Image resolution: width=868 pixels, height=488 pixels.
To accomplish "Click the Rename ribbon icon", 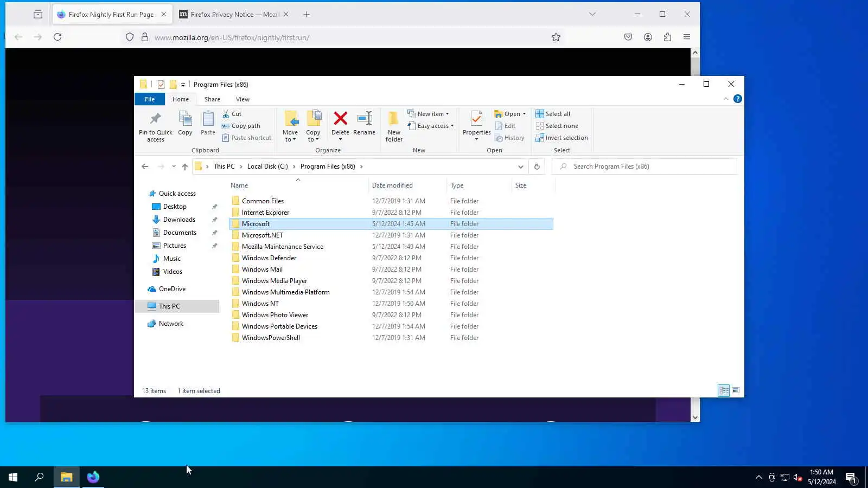I will click(x=364, y=119).
